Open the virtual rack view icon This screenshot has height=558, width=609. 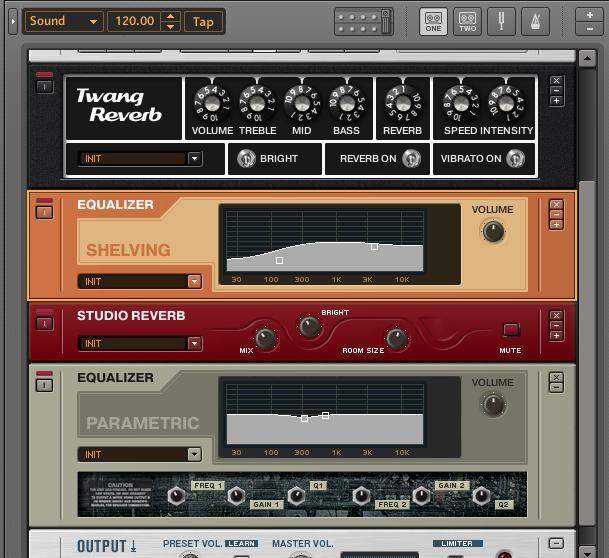(x=362, y=21)
